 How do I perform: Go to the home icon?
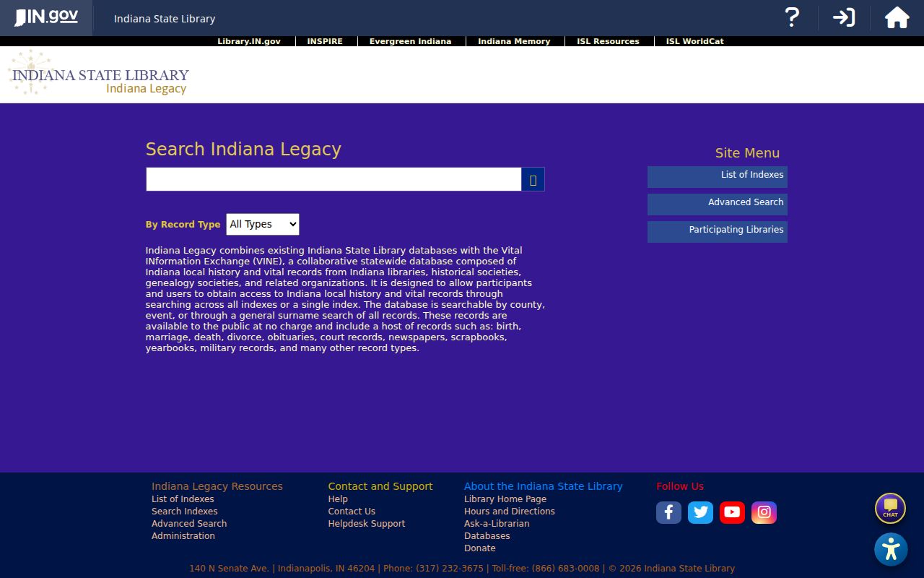click(897, 17)
